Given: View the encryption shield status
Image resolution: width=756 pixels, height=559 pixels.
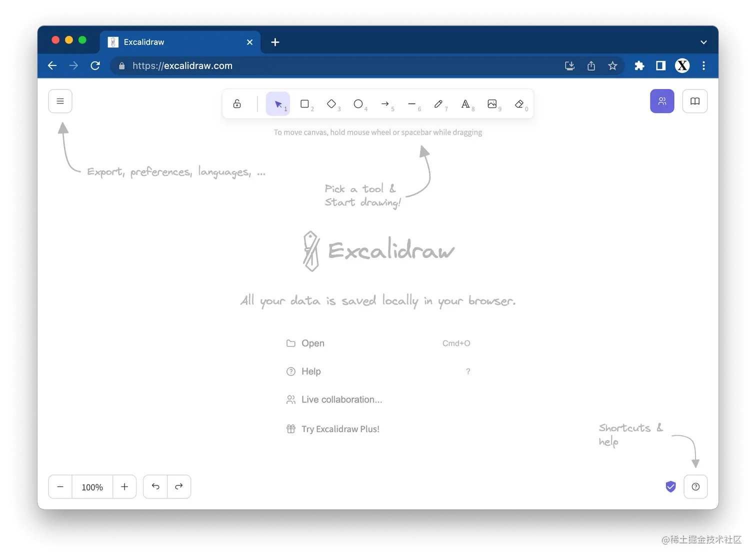Looking at the screenshot, I should coord(670,486).
